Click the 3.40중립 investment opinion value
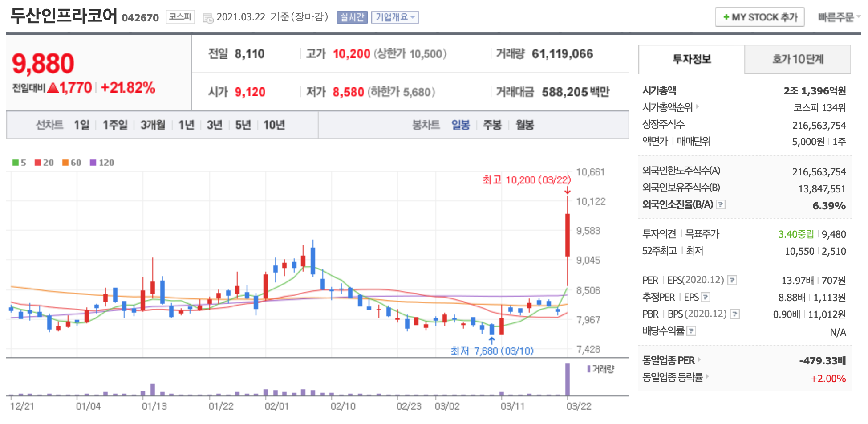Screen dimensions: 868x424 [x=796, y=234]
